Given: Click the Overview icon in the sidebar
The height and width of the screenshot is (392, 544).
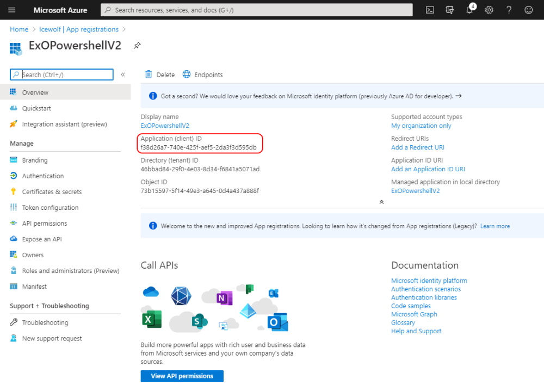Looking at the screenshot, I should point(13,92).
